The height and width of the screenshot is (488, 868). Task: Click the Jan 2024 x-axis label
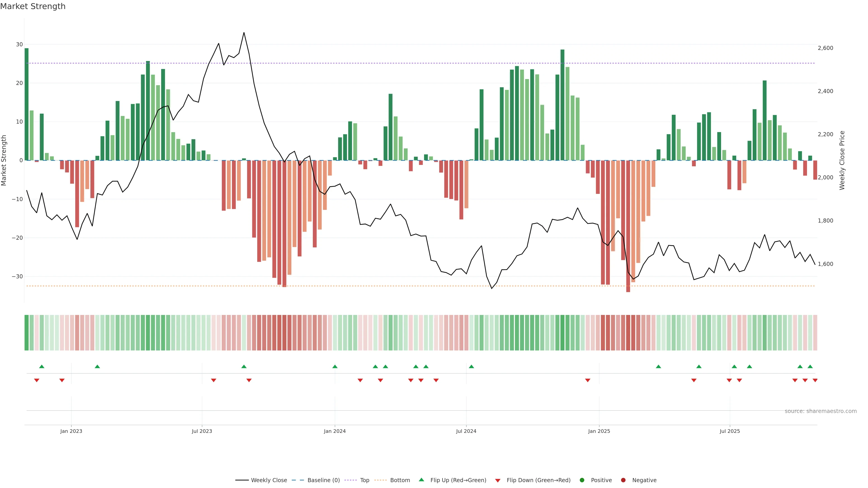point(335,431)
